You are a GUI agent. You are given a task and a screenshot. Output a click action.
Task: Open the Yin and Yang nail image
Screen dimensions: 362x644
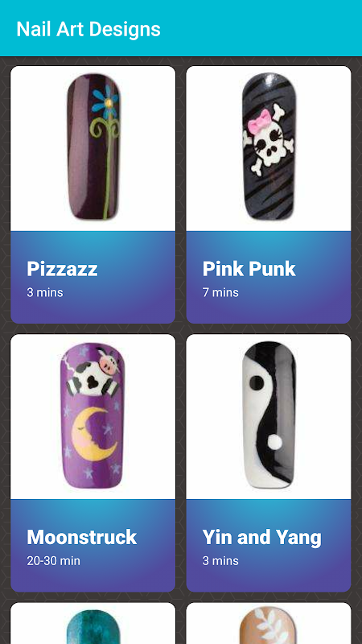(x=269, y=417)
